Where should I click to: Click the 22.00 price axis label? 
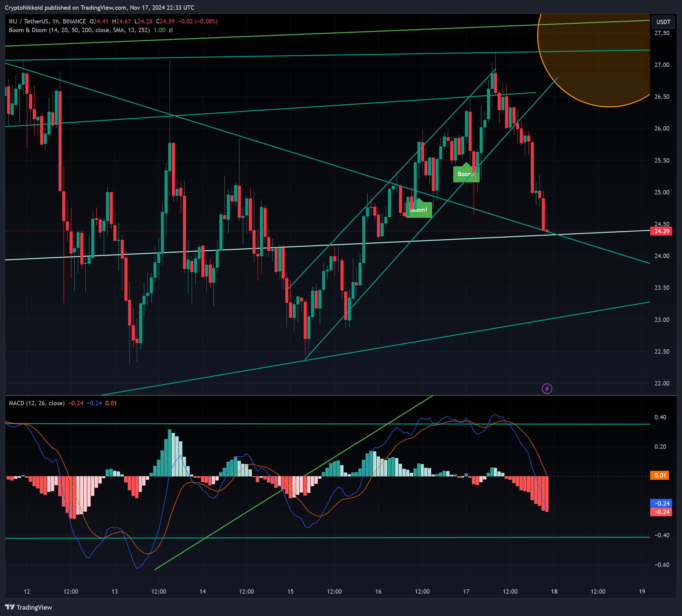pos(662,383)
